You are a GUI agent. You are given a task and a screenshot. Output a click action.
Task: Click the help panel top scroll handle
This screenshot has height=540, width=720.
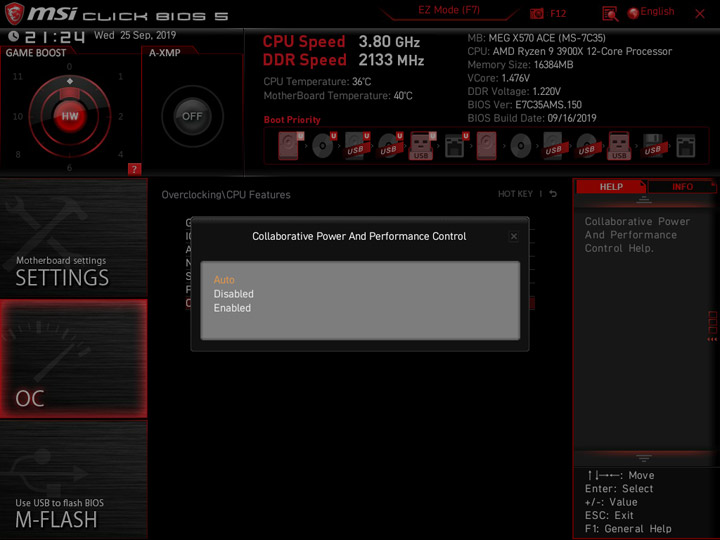[x=644, y=200]
